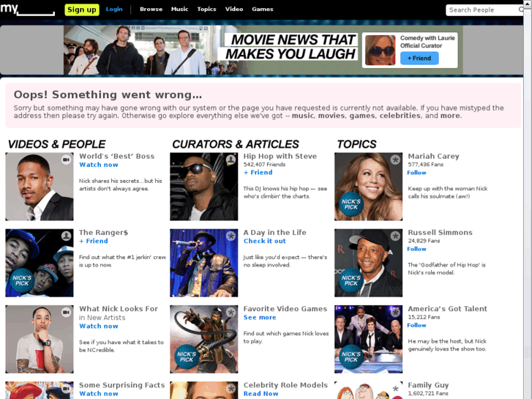Open the Family Guy topic title

point(428,385)
